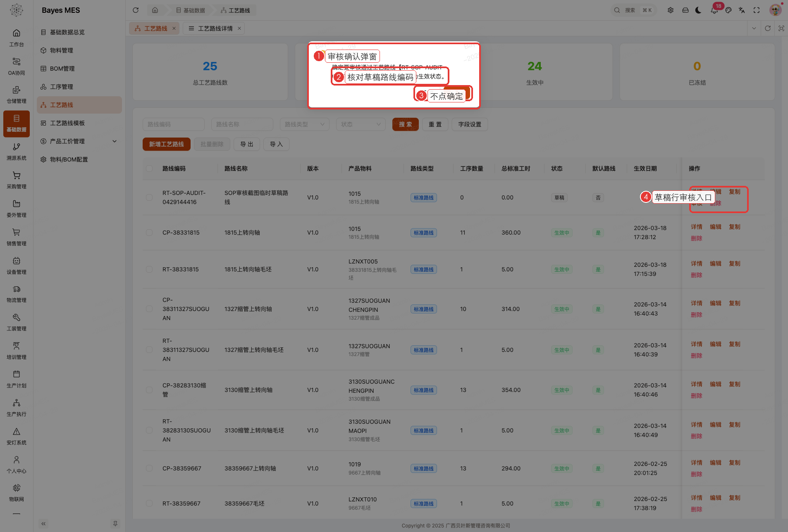This screenshot has height=532, width=788.
Task: Click the 重置 reset button
Action: click(435, 124)
